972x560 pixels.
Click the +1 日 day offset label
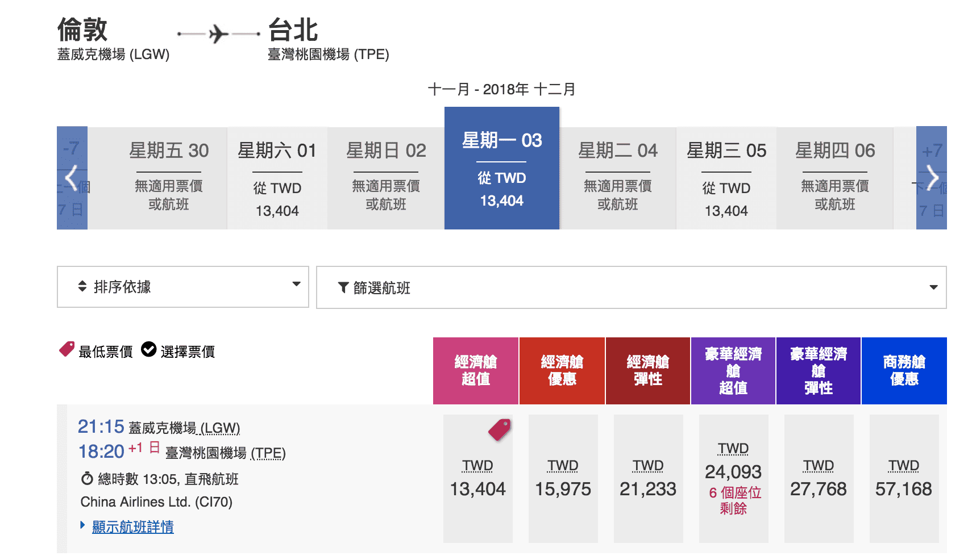(x=144, y=448)
